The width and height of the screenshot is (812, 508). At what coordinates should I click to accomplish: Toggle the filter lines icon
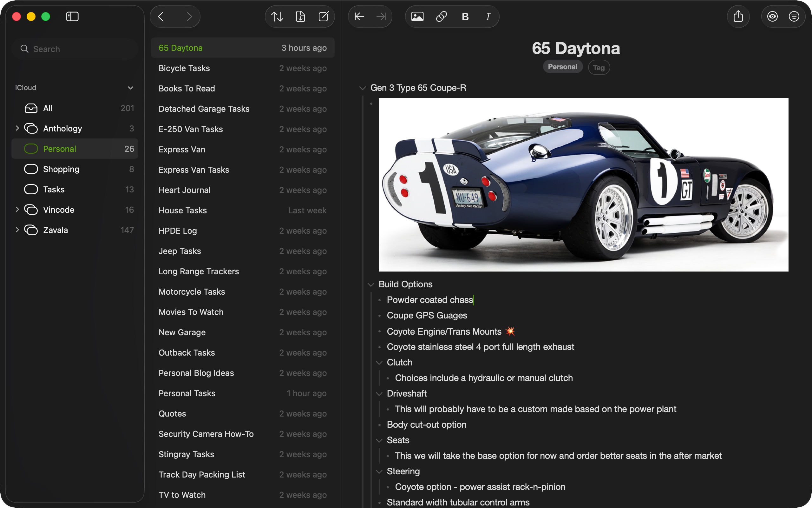coord(794,17)
